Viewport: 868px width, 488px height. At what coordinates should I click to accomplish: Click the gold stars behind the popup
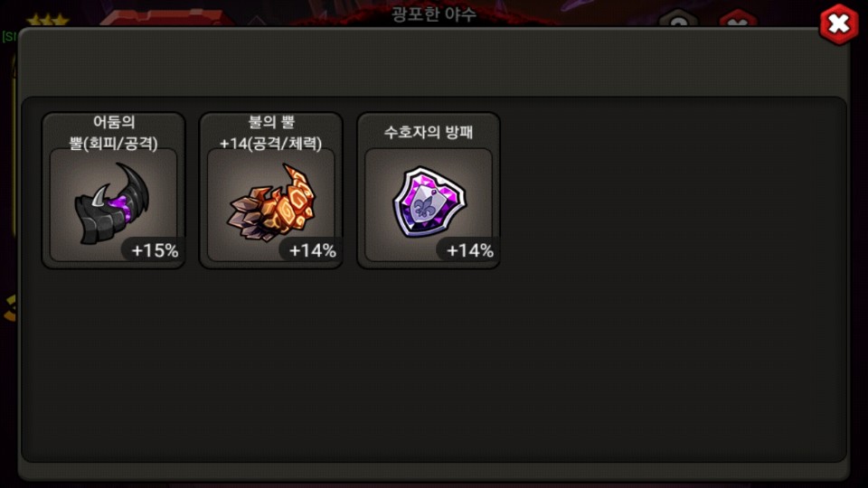(x=48, y=21)
